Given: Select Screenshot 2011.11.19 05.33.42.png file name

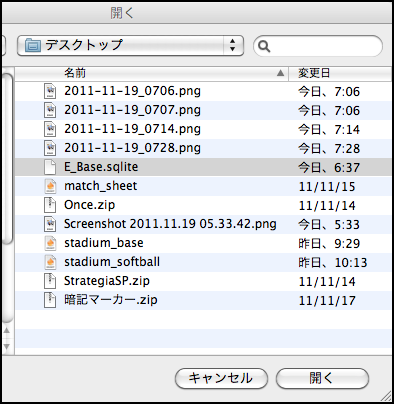Looking at the screenshot, I should click(170, 224).
